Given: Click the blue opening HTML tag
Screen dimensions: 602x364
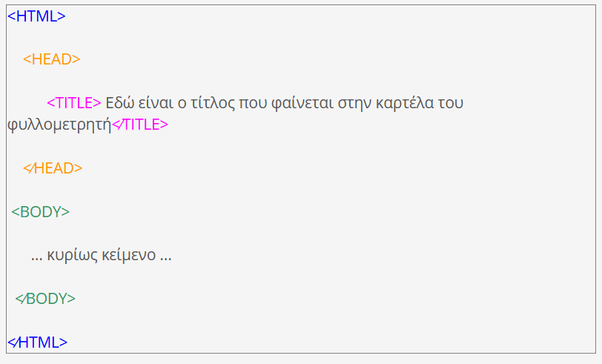Looking at the screenshot, I should [36, 16].
